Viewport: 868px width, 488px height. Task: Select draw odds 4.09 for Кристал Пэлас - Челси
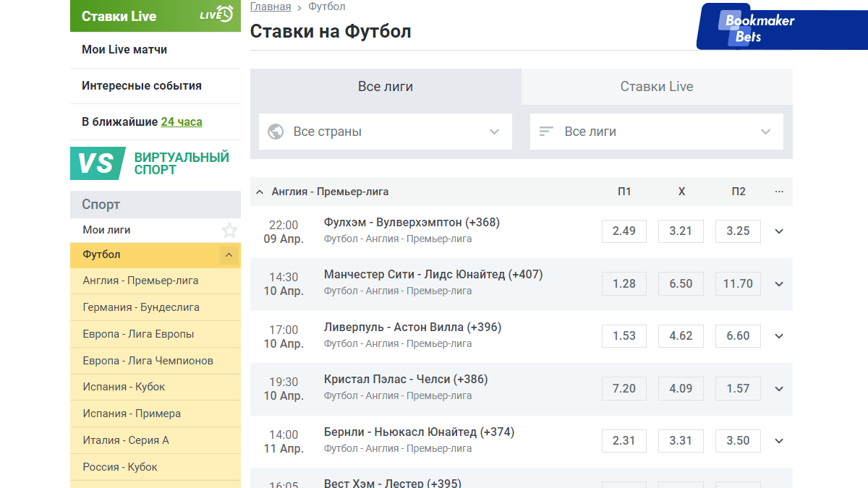tap(681, 388)
